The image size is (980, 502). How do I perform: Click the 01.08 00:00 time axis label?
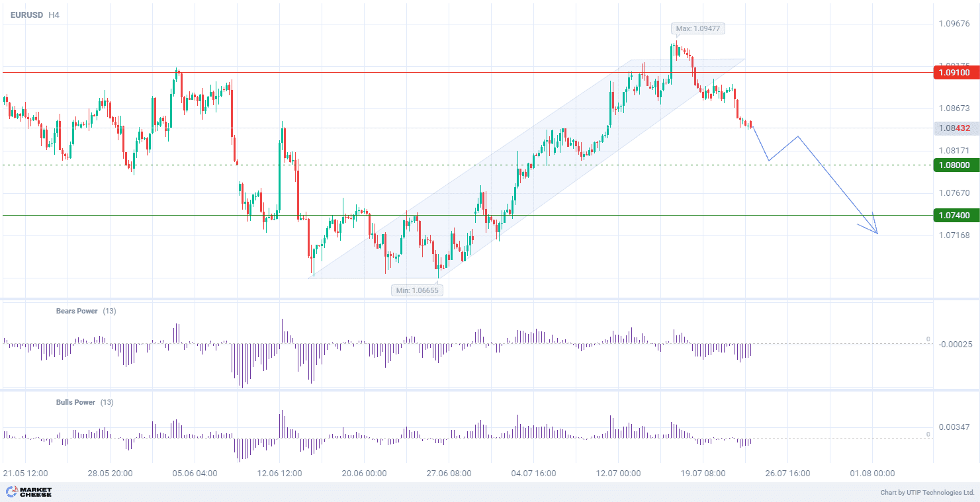tap(872, 474)
